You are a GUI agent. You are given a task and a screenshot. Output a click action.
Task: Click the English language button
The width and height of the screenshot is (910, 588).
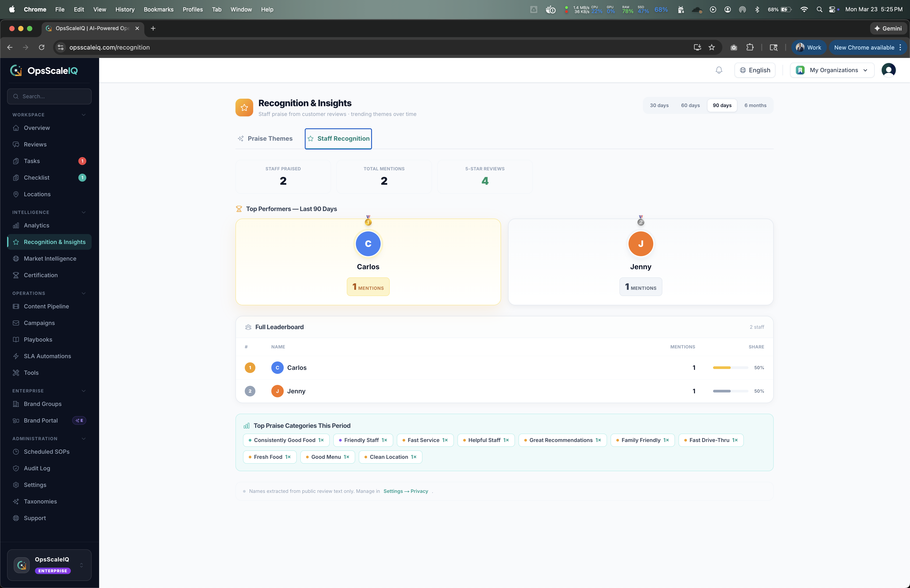(755, 70)
